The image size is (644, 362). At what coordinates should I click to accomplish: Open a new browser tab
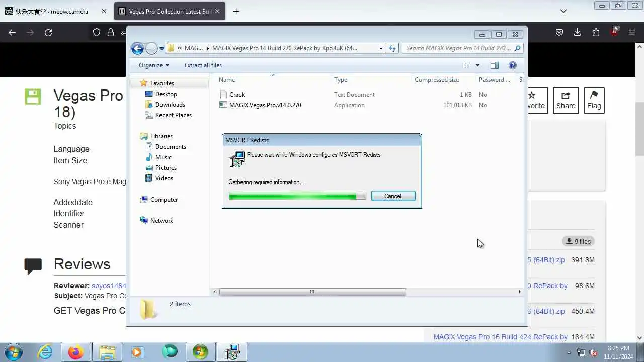(x=236, y=11)
